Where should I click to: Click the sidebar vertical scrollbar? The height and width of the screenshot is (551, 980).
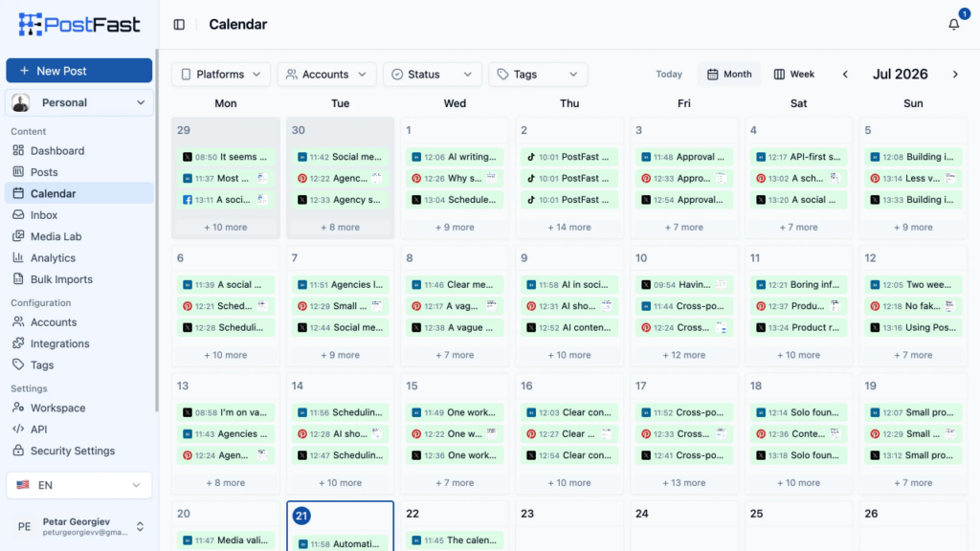[156, 231]
